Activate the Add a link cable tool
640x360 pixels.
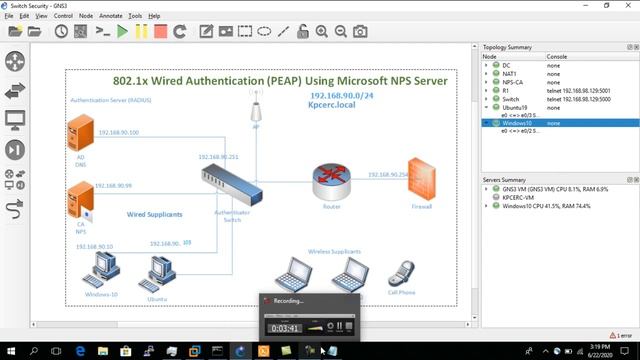(15, 209)
